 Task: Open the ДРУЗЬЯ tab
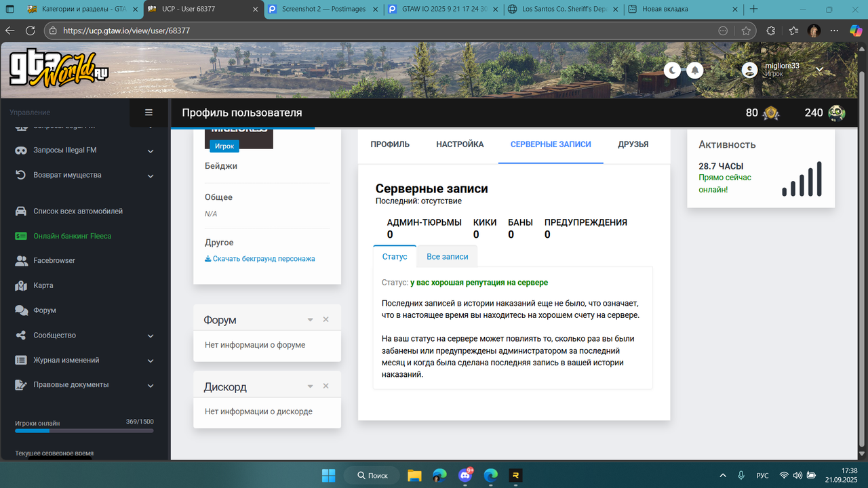click(x=633, y=144)
